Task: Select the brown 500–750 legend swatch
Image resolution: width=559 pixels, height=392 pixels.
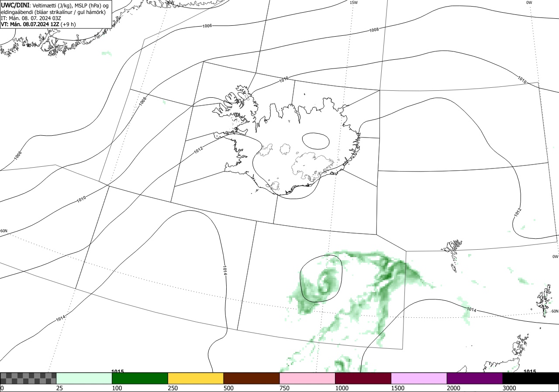Action: [252, 378]
